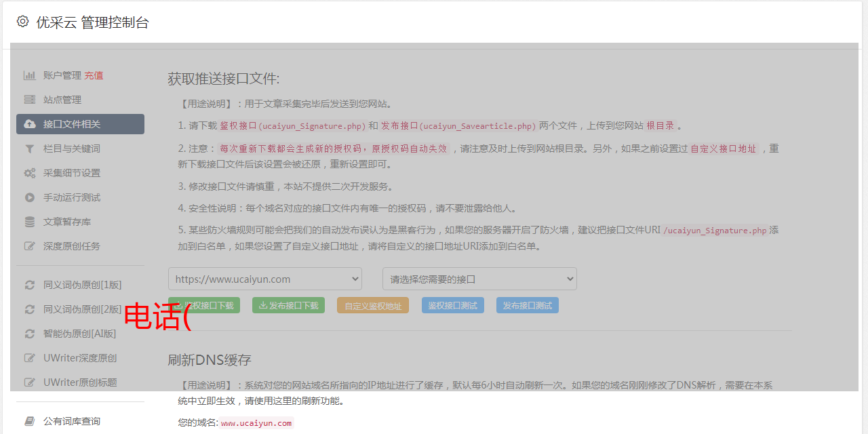Open 同义词伪原创[1版] menu item

80,285
